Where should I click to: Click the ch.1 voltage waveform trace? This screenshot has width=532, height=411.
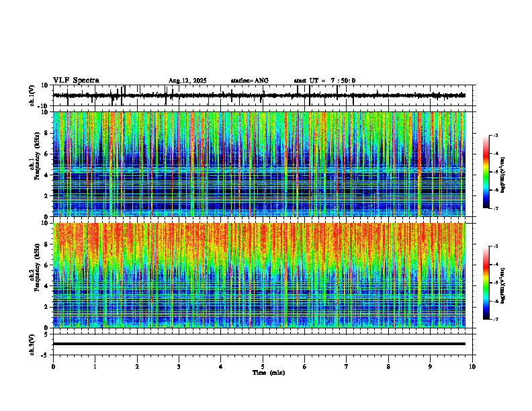click(259, 95)
